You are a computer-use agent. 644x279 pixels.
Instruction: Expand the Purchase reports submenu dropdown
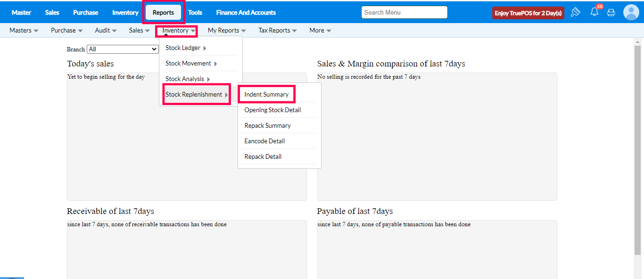(x=67, y=30)
